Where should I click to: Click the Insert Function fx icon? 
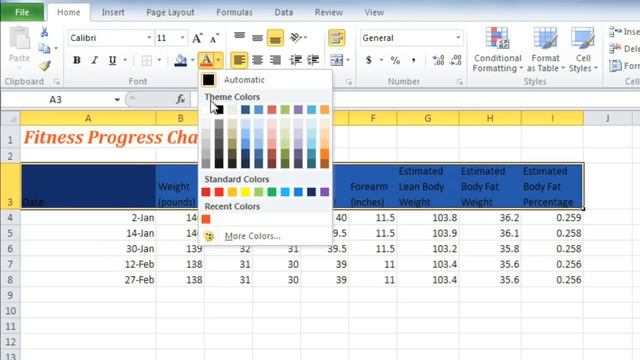[180, 99]
